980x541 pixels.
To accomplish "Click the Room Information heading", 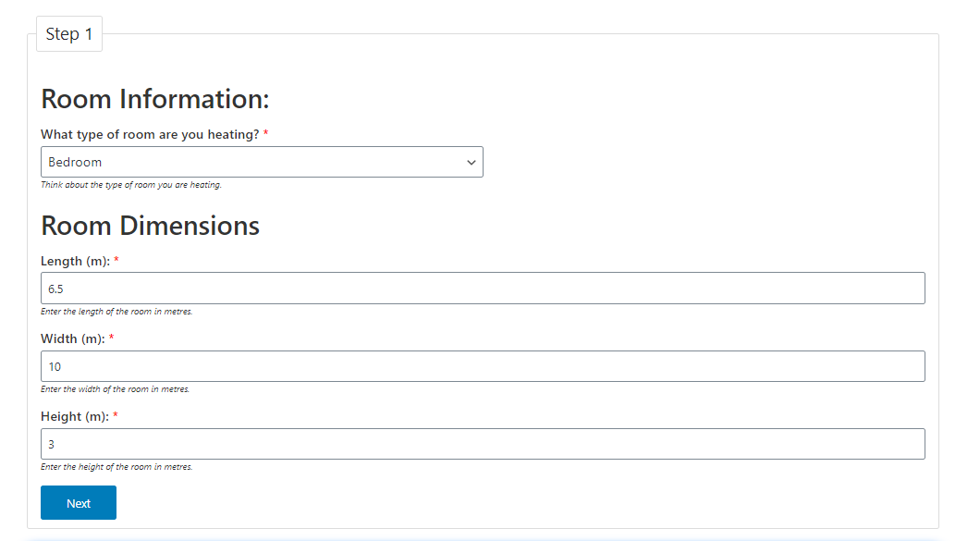I will click(x=155, y=99).
